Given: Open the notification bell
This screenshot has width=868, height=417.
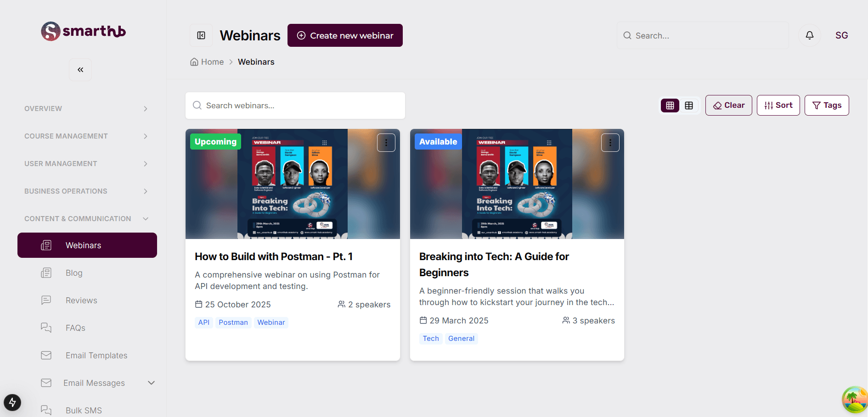Looking at the screenshot, I should (810, 35).
